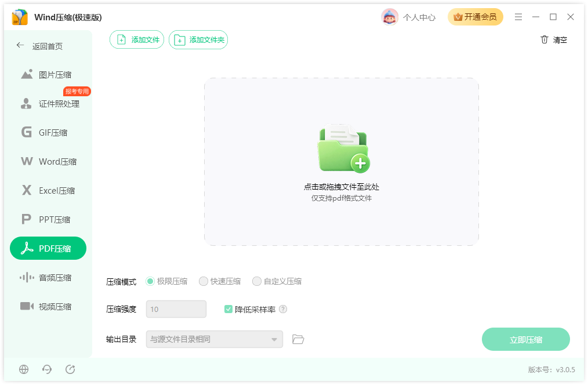This screenshot has height=385, width=588.
Task: Open the user avatar profile icon
Action: (390, 17)
